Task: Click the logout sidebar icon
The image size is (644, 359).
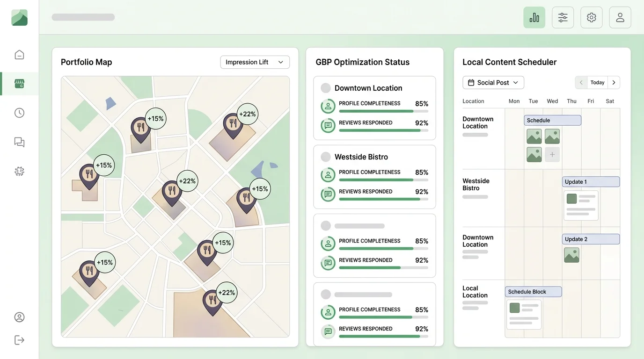Action: (19, 340)
